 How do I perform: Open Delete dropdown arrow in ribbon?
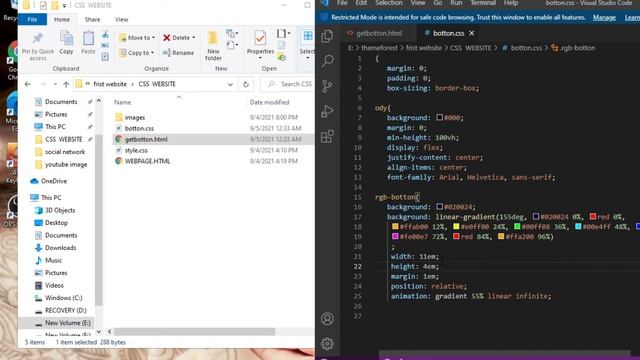pyautogui.click(x=193, y=38)
